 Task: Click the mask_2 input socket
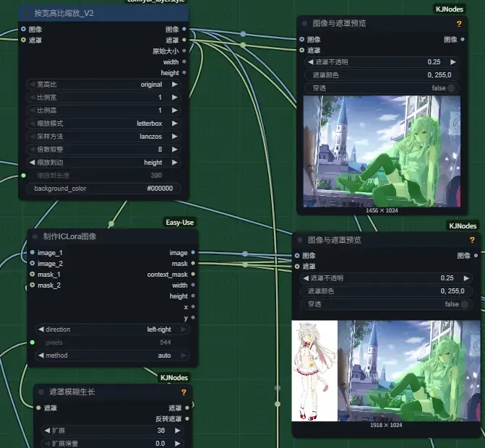point(33,285)
